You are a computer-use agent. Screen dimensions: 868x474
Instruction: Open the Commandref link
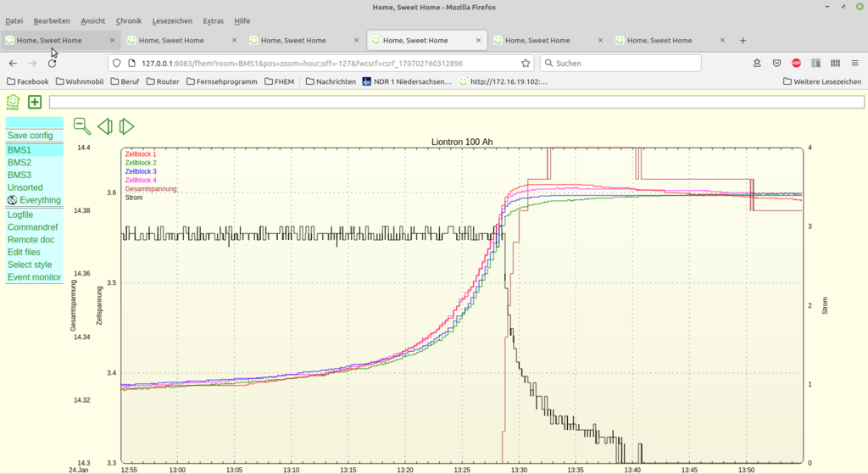[33, 227]
